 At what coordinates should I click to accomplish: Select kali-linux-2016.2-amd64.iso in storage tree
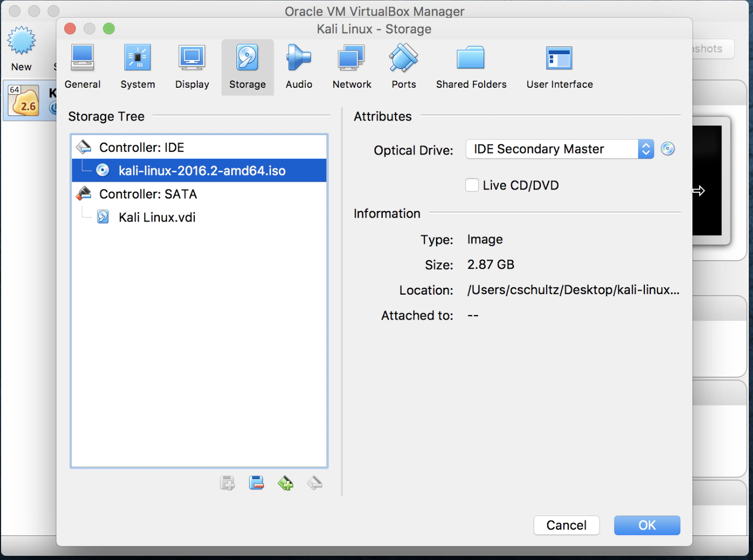click(x=199, y=170)
